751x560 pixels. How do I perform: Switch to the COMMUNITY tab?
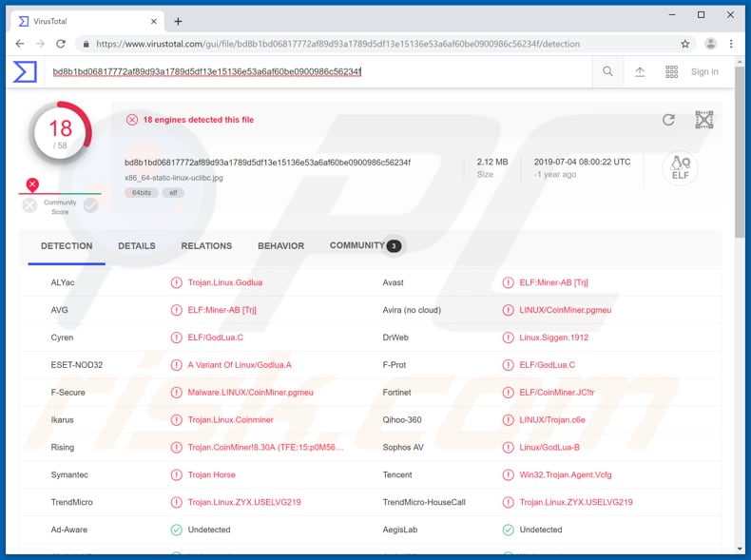point(365,245)
